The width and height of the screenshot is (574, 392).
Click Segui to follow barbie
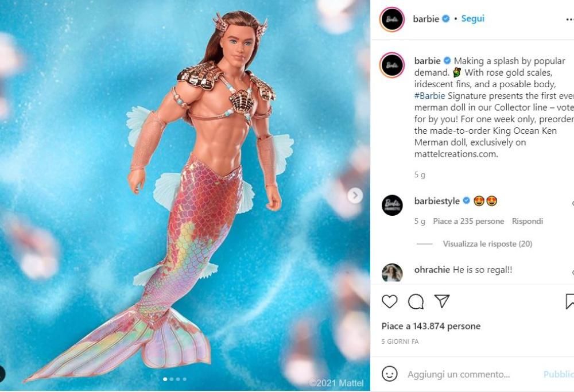[x=473, y=19]
